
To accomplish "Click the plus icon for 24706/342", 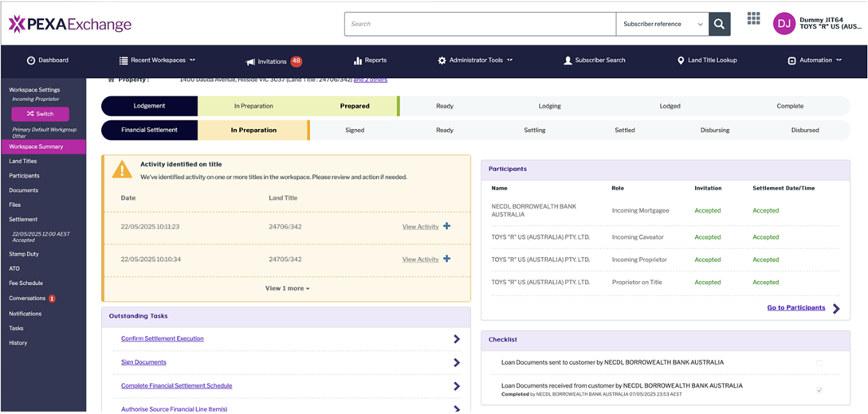I will tap(446, 226).
